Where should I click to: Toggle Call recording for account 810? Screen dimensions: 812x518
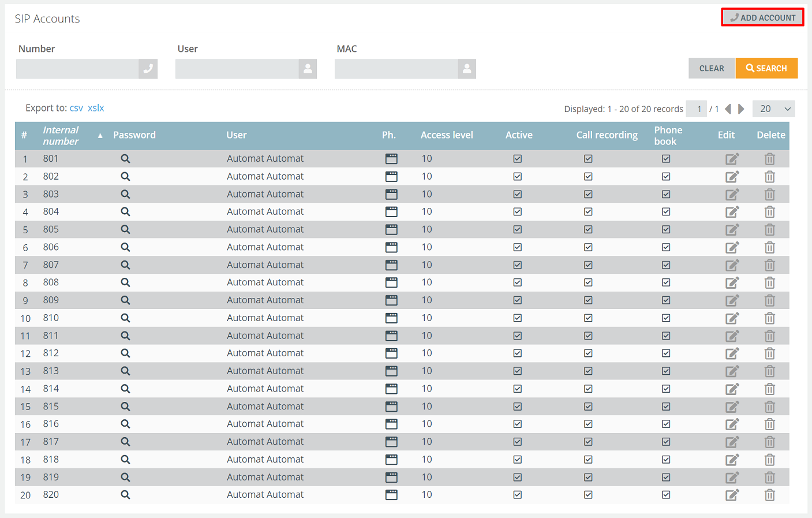[x=588, y=318]
